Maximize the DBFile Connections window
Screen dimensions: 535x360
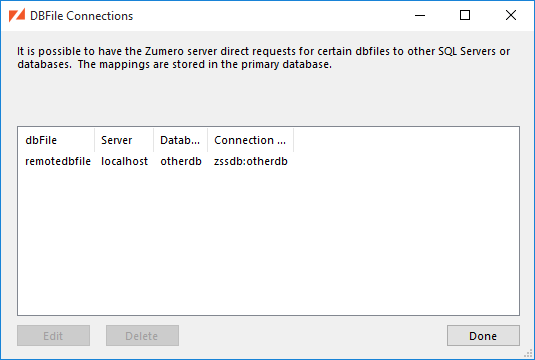pyautogui.click(x=465, y=15)
